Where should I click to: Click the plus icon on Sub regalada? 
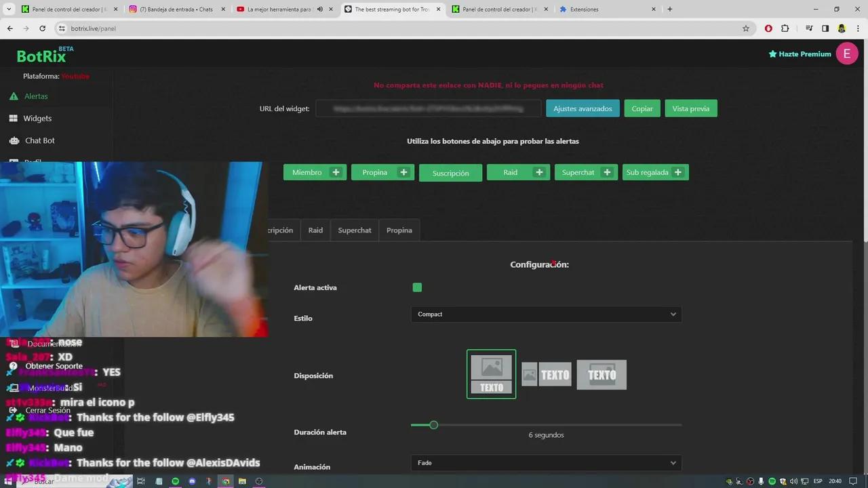677,172
